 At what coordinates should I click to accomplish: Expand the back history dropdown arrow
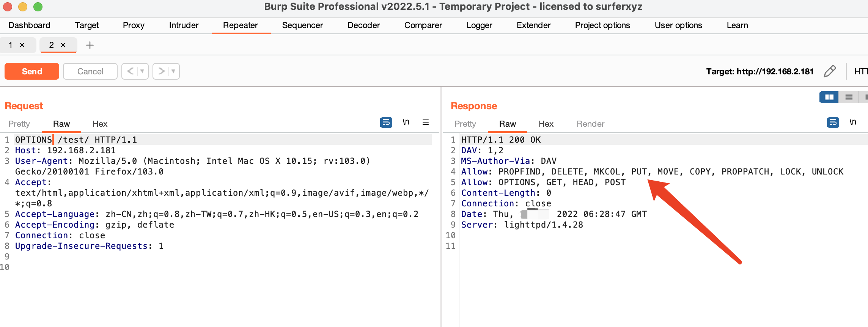coord(142,71)
